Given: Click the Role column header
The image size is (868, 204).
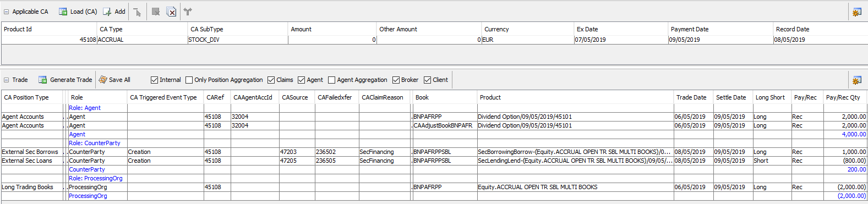Looking at the screenshot, I should [97, 97].
